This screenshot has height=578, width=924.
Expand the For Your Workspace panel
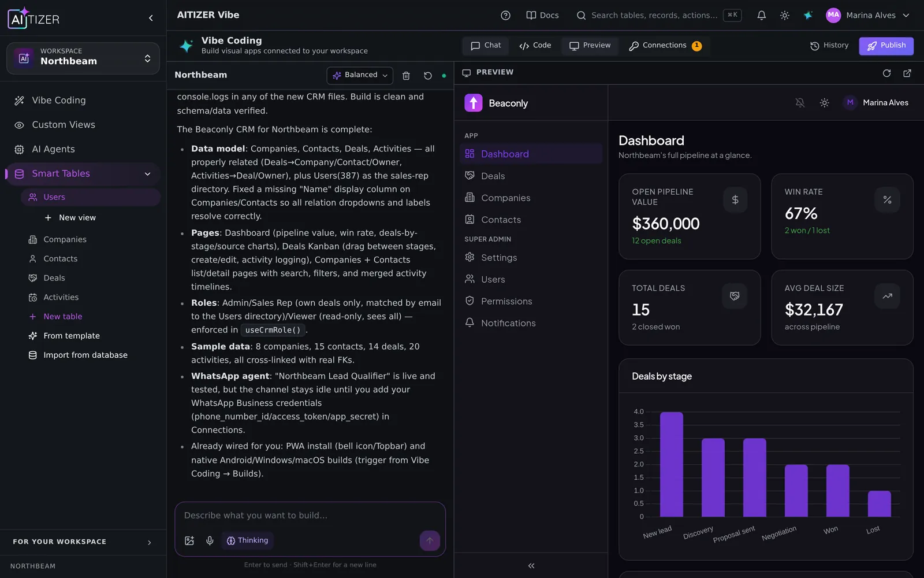pyautogui.click(x=83, y=542)
